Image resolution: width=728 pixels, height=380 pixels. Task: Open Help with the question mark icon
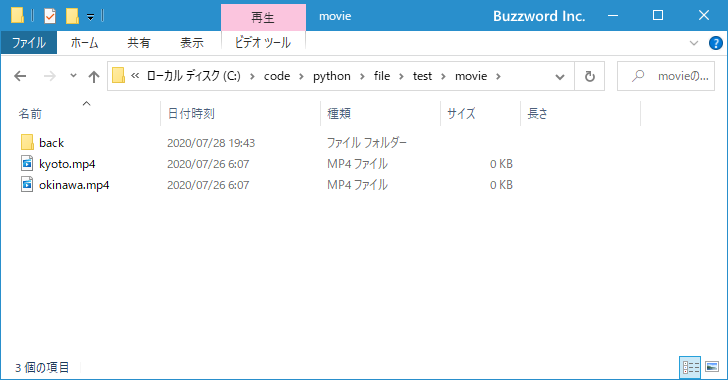pos(715,43)
